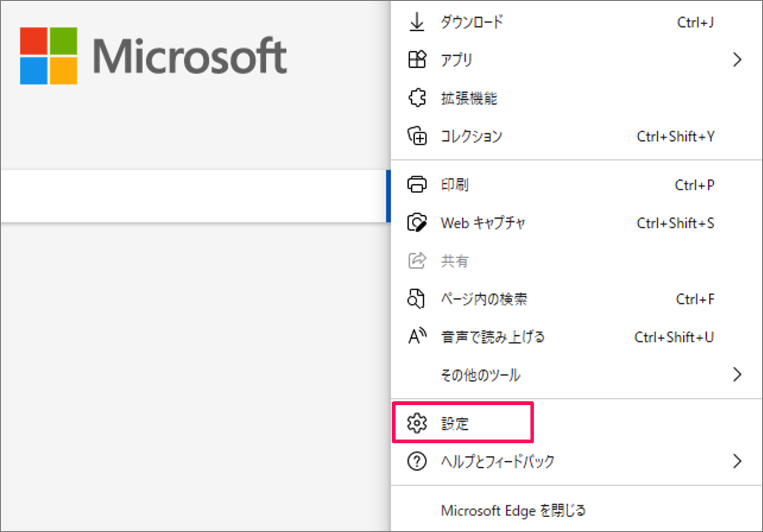763x532 pixels.
Task: Open 設定 from the highlighted menu entry
Action: pyautogui.click(x=455, y=423)
